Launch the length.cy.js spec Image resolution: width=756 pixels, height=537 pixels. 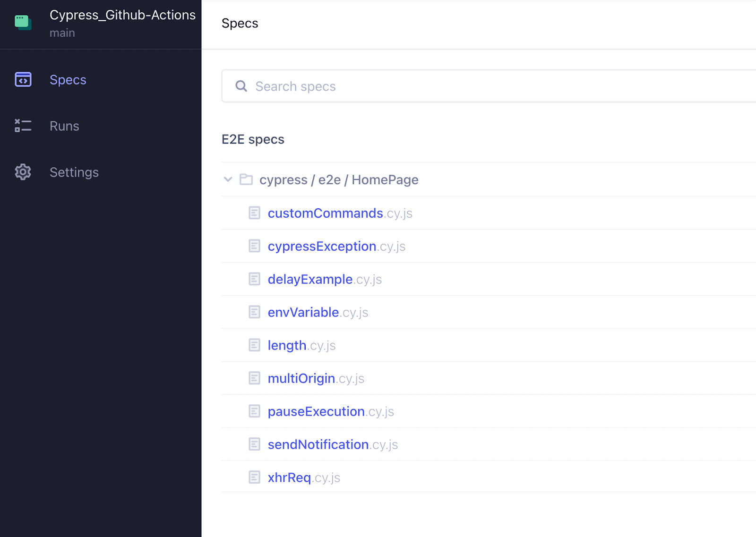pyautogui.click(x=301, y=346)
